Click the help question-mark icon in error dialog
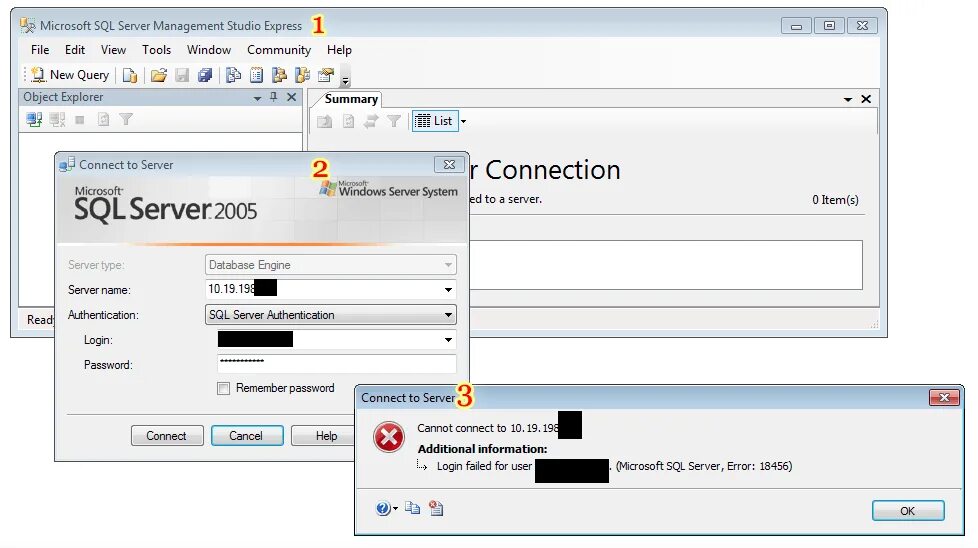 (x=382, y=509)
